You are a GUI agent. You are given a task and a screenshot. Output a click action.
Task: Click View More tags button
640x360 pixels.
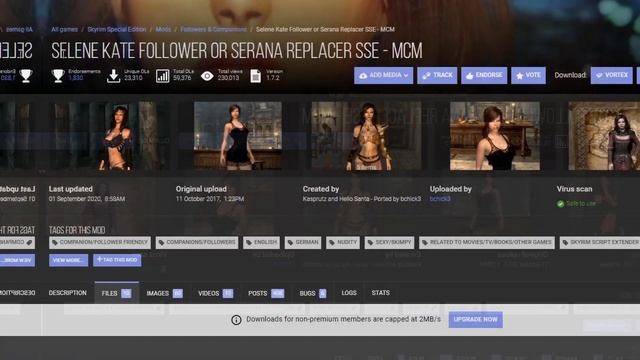68,260
